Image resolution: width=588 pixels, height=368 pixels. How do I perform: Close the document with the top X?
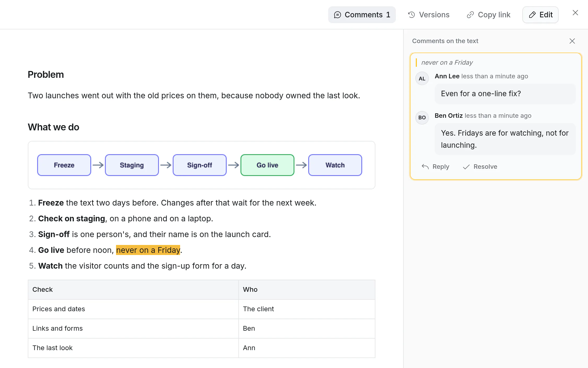pos(575,13)
